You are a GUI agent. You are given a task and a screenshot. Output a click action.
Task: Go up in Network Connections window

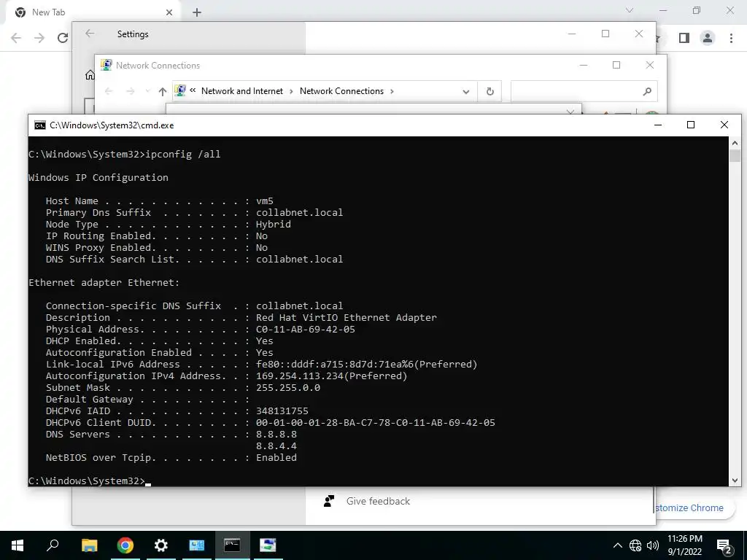(163, 91)
